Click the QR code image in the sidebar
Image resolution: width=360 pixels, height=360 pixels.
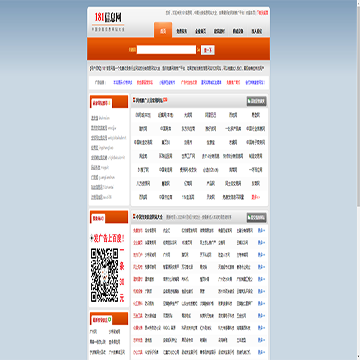[x=105, y=275]
